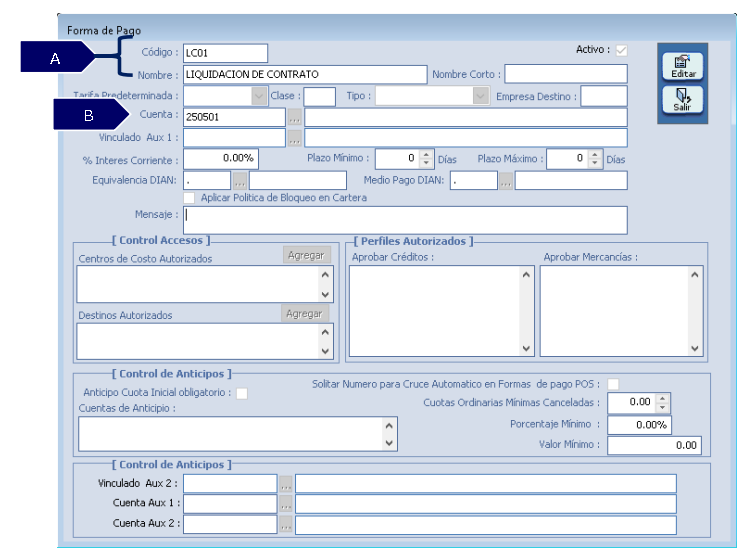Click the Nombre Corto input field

click(x=566, y=74)
